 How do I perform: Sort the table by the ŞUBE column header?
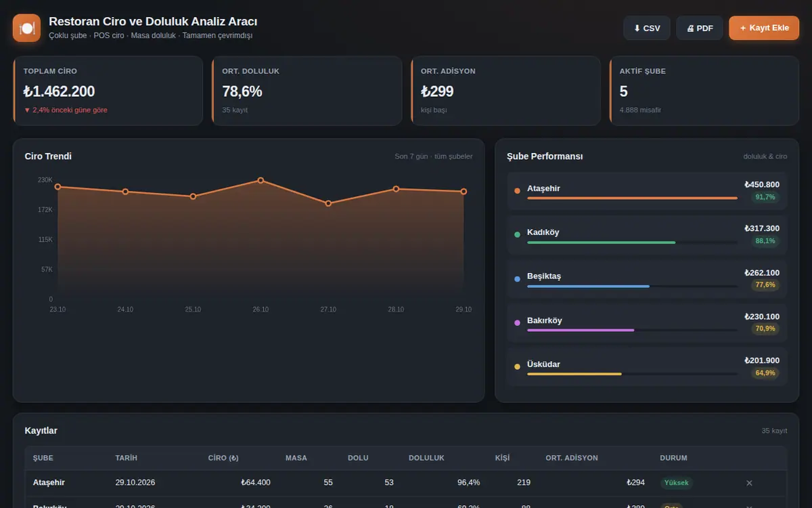(x=43, y=458)
